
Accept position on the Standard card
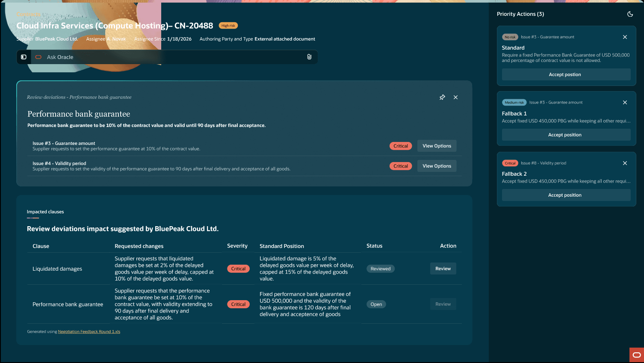click(x=566, y=74)
